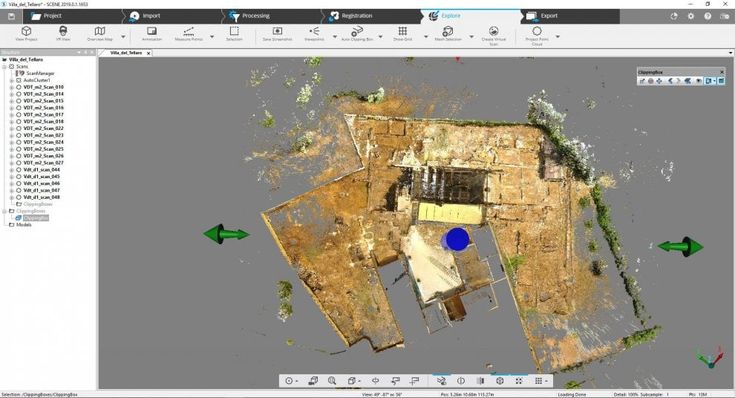Toggle load circle of Vdt_d1_scan_044
735x398 pixels.
point(19,170)
